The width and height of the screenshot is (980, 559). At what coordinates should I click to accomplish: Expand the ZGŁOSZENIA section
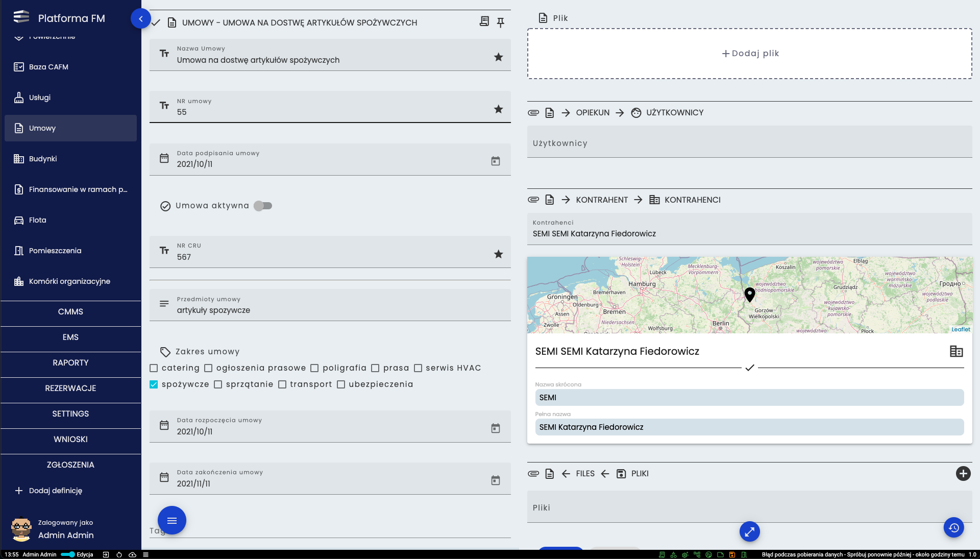coord(70,465)
